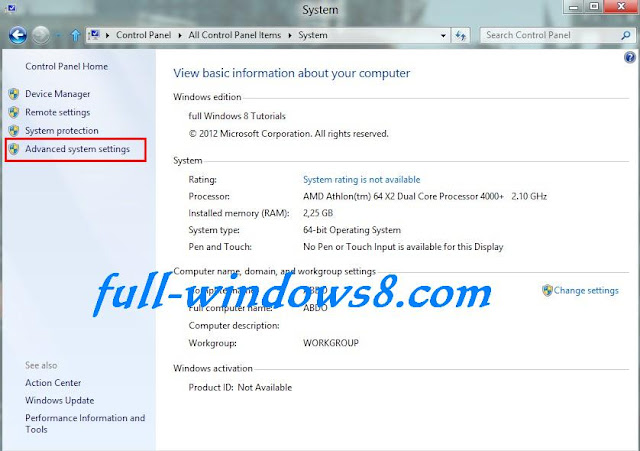This screenshot has height=451, width=640.
Task: Expand the arrow before Control Panel breadcrumb
Action: (107, 36)
